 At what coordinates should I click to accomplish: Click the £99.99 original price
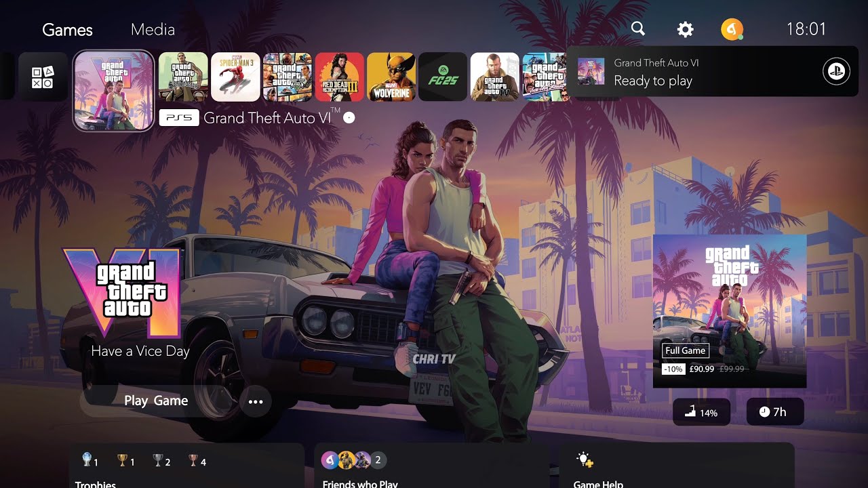(x=732, y=369)
